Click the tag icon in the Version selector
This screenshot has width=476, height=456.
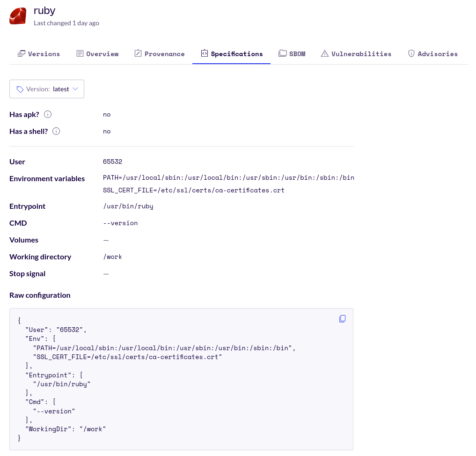pyautogui.click(x=20, y=89)
